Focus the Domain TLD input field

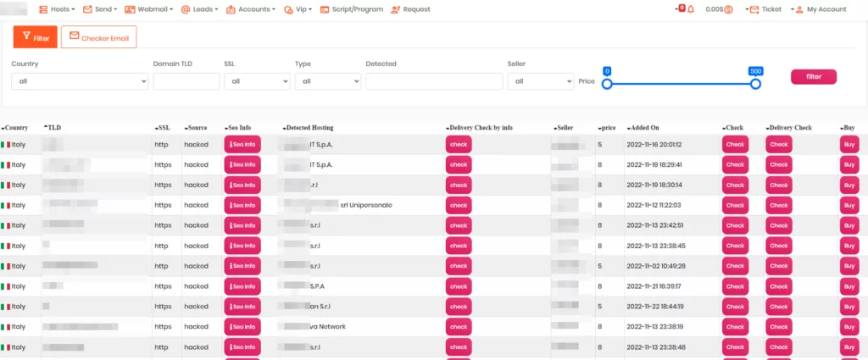tap(186, 81)
